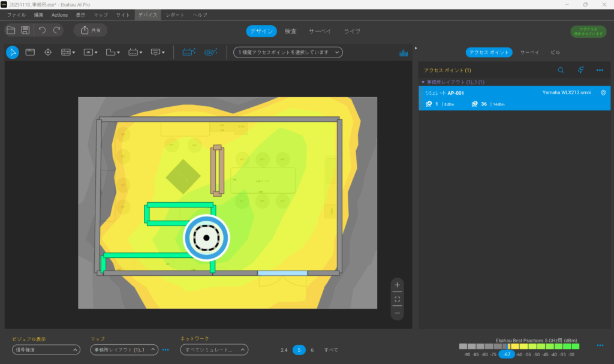Open the search icon in Access Points panel
The height and width of the screenshot is (364, 614).
(561, 70)
